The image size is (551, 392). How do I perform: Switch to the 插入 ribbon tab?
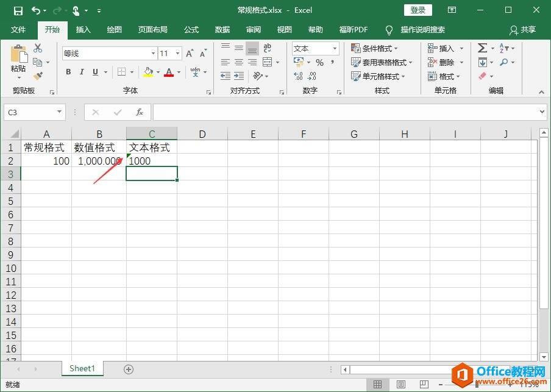pos(83,29)
